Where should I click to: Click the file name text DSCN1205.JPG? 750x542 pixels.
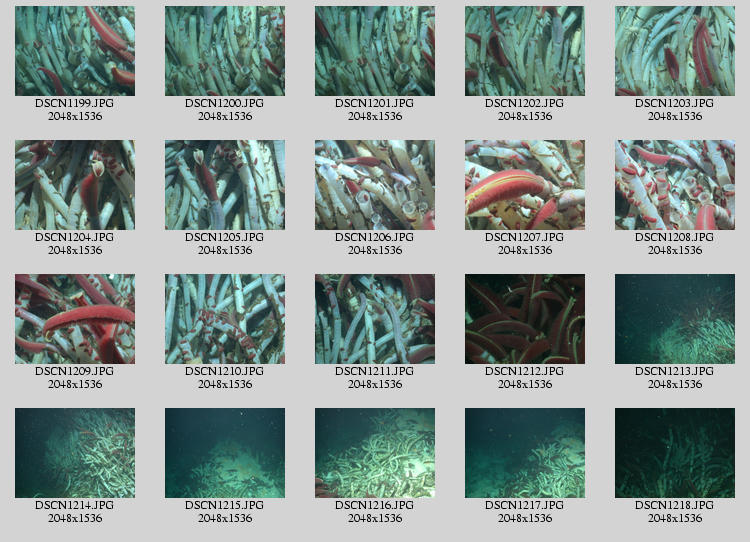click(225, 237)
